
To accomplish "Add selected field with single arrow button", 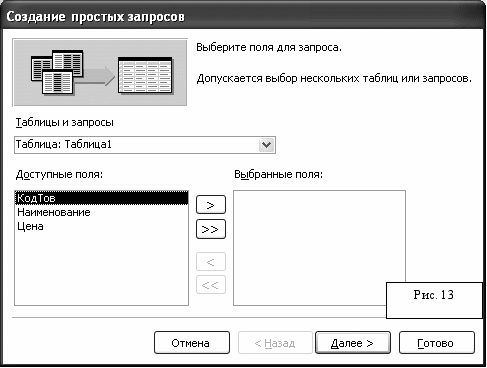I will [211, 205].
